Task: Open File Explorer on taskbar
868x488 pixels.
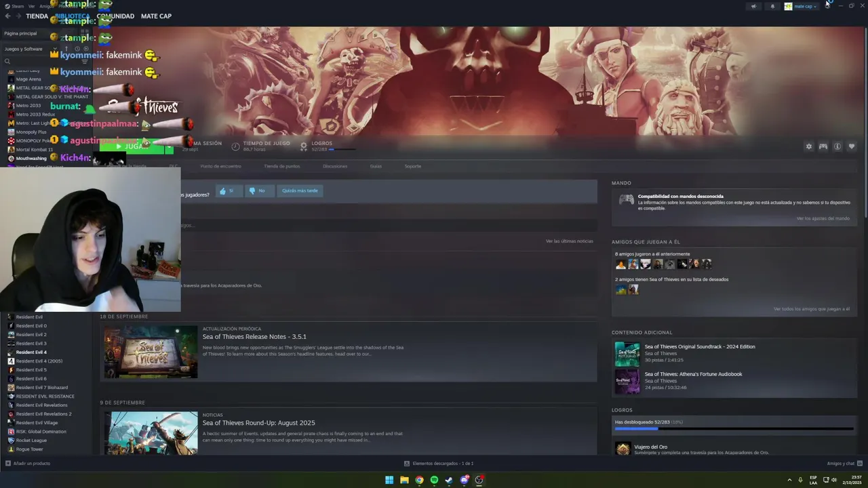Action: (404, 480)
